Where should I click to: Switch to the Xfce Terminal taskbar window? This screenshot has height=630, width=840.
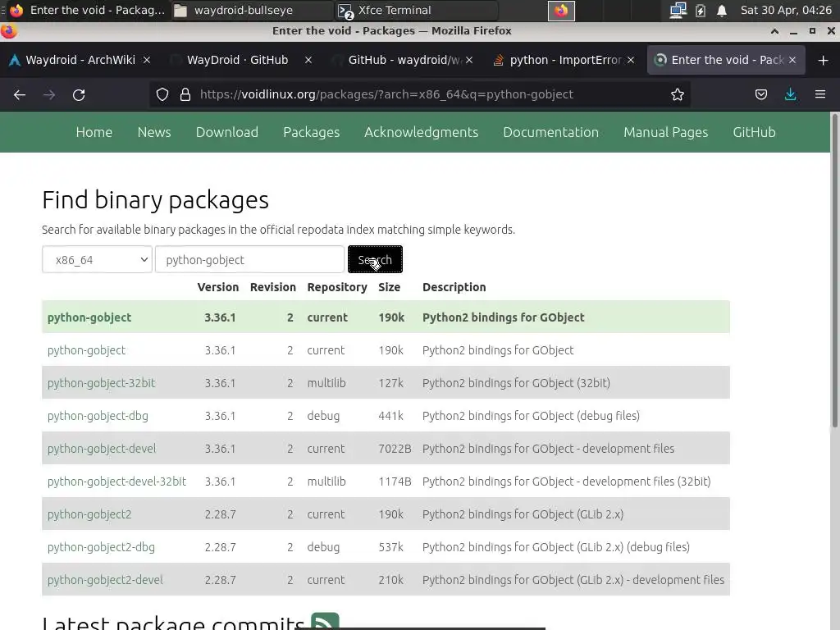(x=415, y=10)
